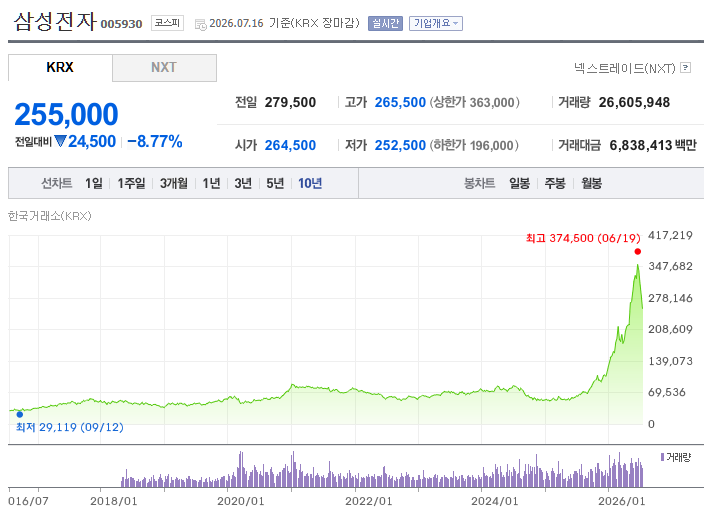Select the 3개월 chart range

coord(174,183)
